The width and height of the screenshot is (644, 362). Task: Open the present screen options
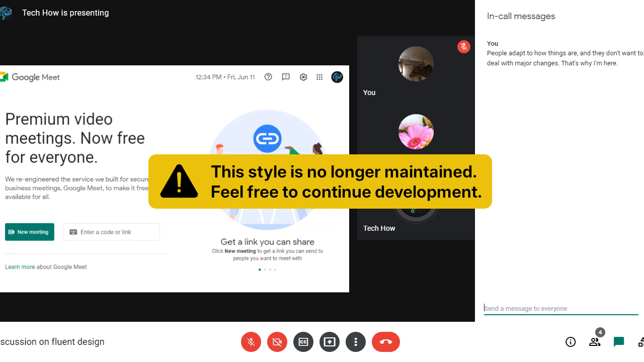click(x=330, y=342)
